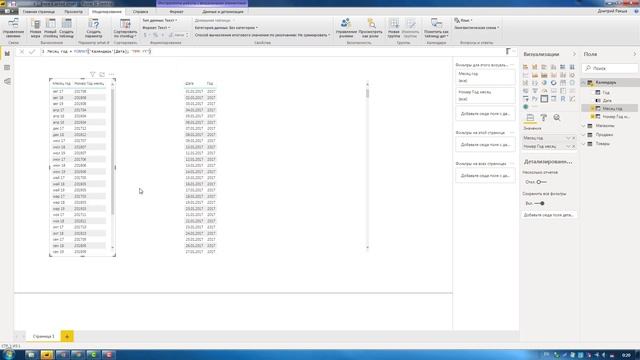Select the Python visual icon

click(535, 99)
